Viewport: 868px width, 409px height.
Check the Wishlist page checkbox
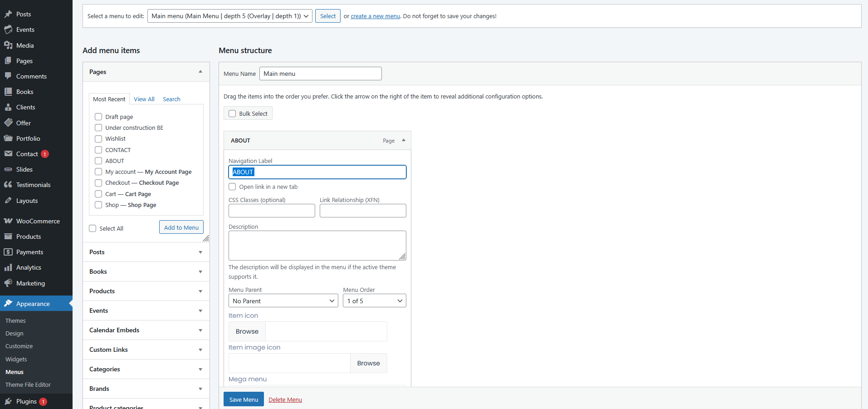pos(98,139)
